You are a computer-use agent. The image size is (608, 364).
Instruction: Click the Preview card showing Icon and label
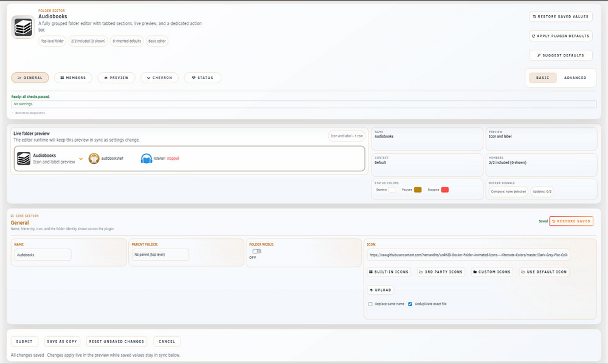tap(541, 139)
